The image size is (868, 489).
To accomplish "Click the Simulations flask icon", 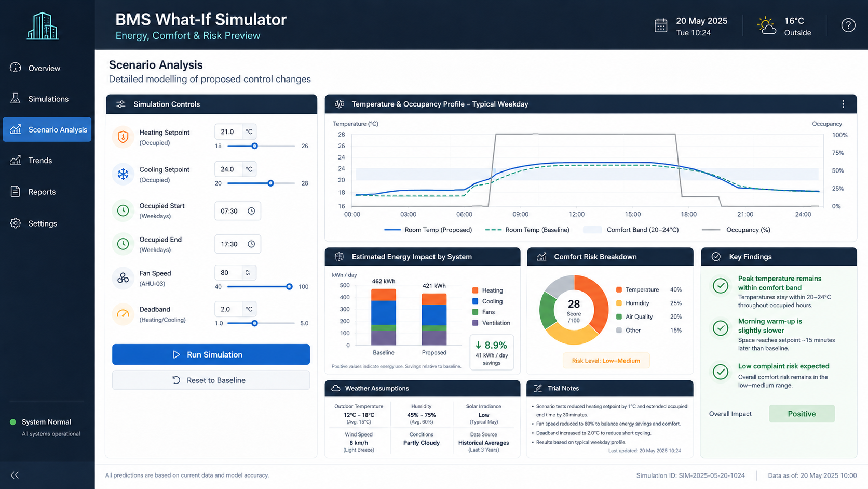I will pyautogui.click(x=16, y=98).
